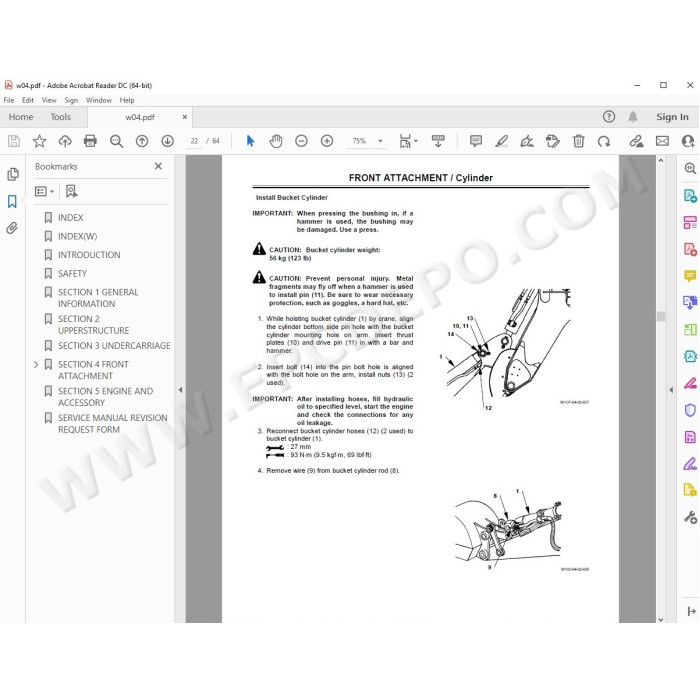The width and height of the screenshot is (700, 700).
Task: Open the Help menu
Action: (x=127, y=100)
